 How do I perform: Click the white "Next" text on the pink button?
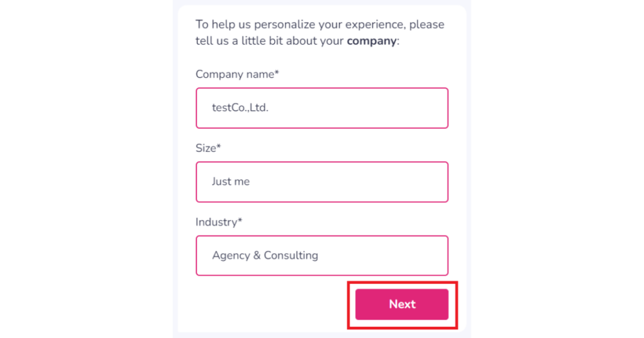pos(402,305)
